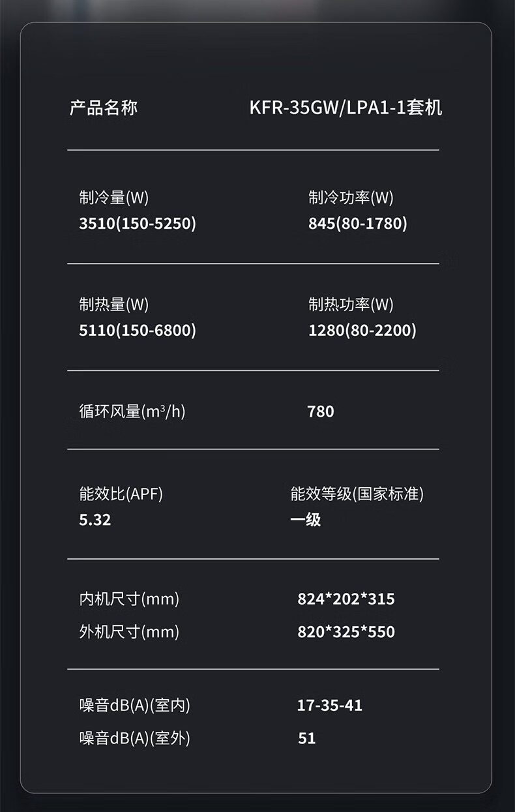Click the outdoor unit size 820*325*550
This screenshot has height=812, width=515.
346,632
